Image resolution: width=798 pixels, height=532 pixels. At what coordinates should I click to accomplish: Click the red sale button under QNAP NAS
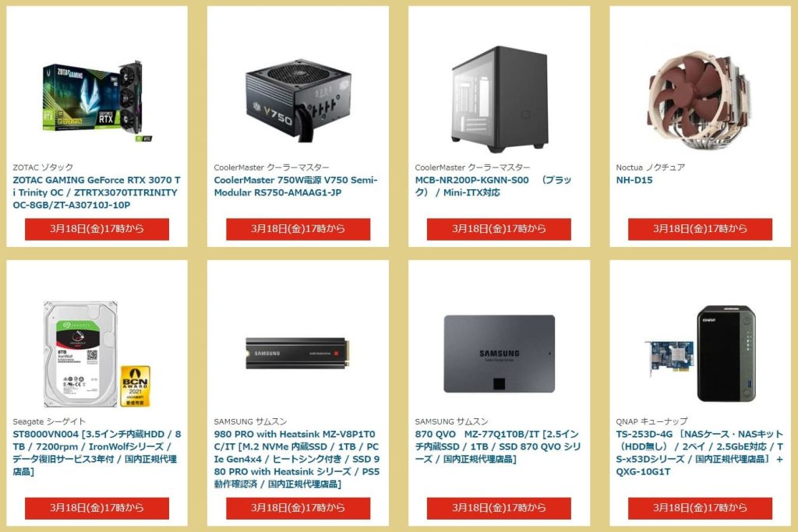[x=700, y=508]
